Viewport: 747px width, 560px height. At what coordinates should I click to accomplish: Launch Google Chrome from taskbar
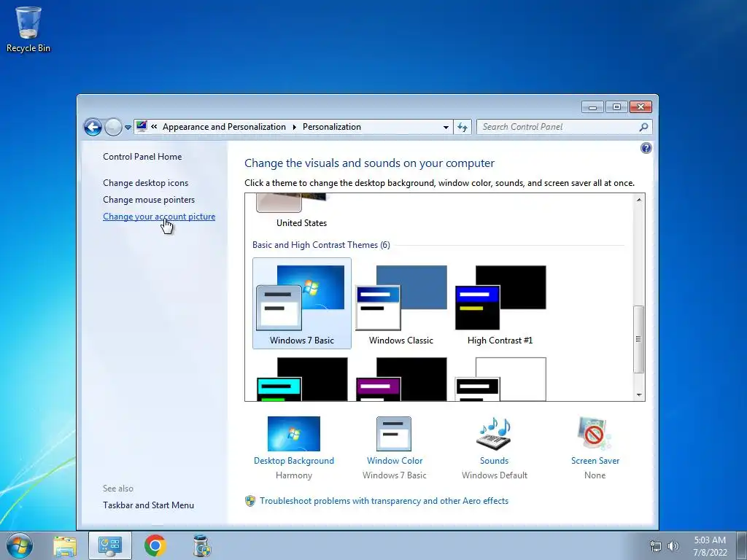coord(155,546)
